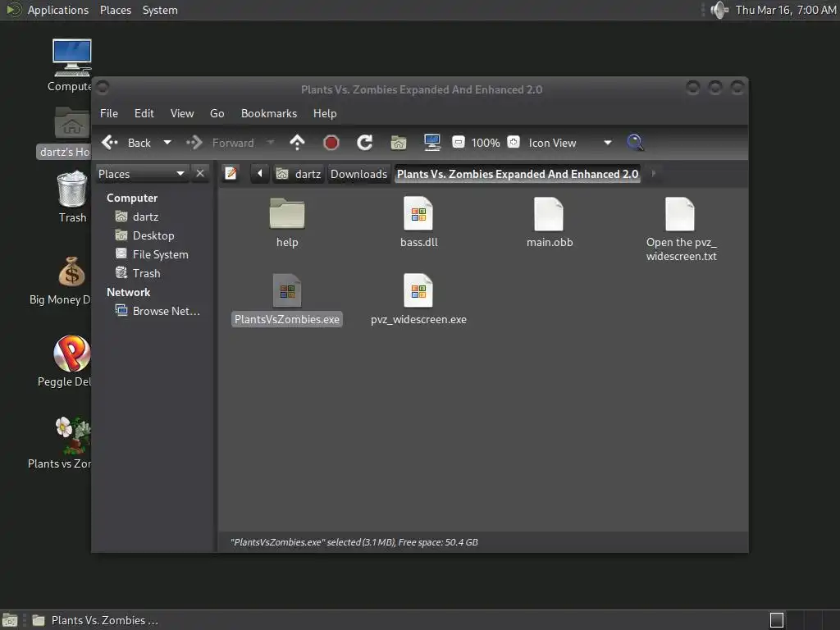The width and height of the screenshot is (840, 630).
Task: Go back with the Back arrow button
Action: pyautogui.click(x=126, y=143)
